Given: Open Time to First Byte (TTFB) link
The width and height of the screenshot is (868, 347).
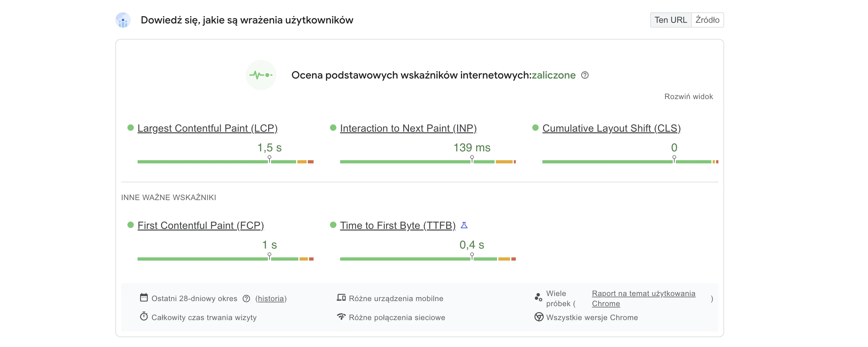Looking at the screenshot, I should point(398,225).
